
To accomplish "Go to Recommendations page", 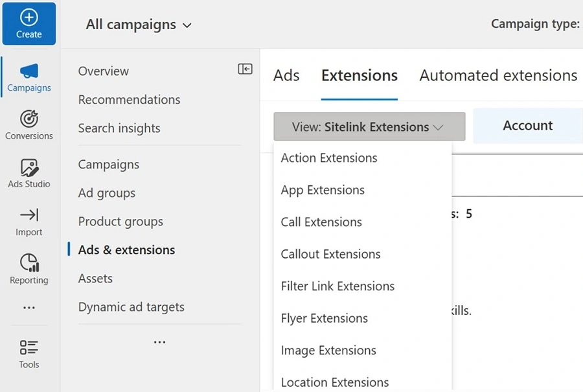I will pyautogui.click(x=129, y=100).
